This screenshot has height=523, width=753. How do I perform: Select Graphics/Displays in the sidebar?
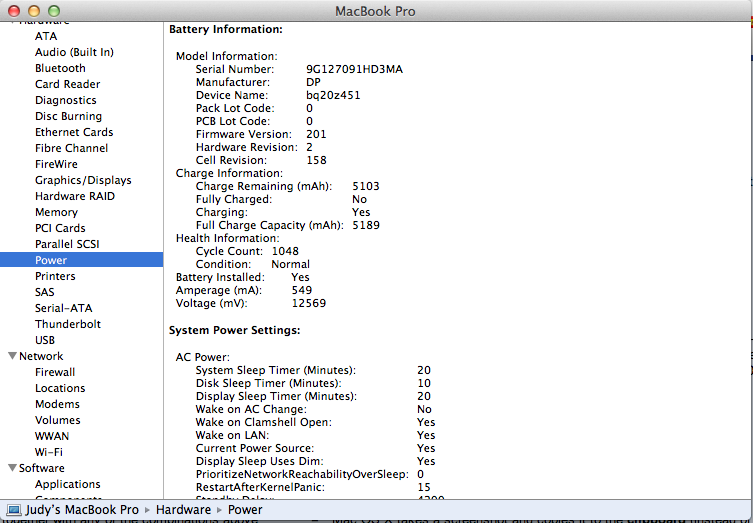coord(83,180)
